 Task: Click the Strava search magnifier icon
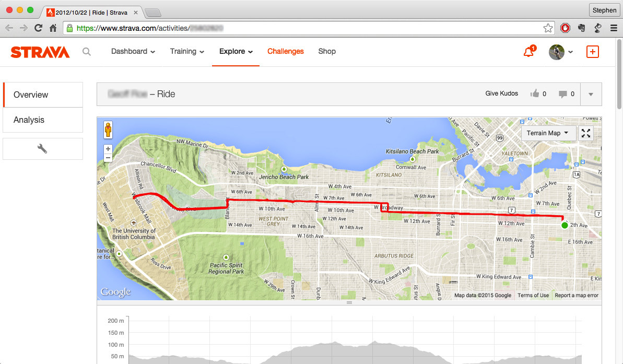point(87,52)
